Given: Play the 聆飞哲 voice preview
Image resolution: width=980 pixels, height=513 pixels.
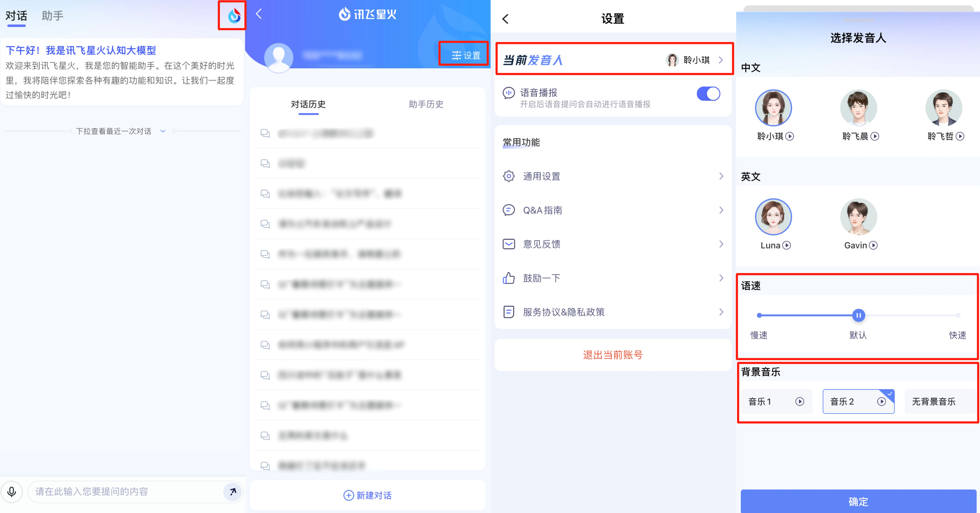Looking at the screenshot, I should click(x=960, y=136).
